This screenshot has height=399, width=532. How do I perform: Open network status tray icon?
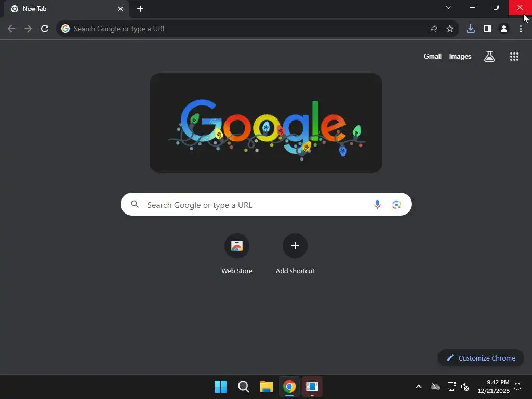coord(451,387)
